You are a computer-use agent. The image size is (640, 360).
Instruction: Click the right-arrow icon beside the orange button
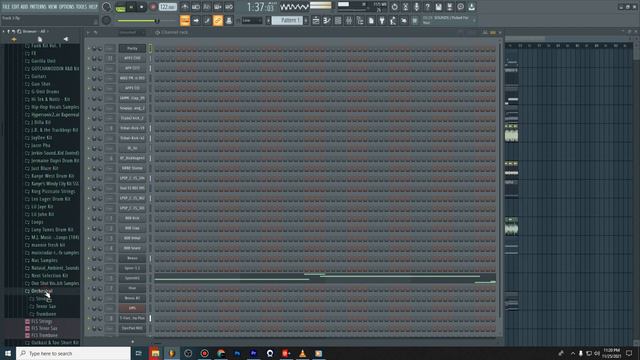(x=196, y=20)
